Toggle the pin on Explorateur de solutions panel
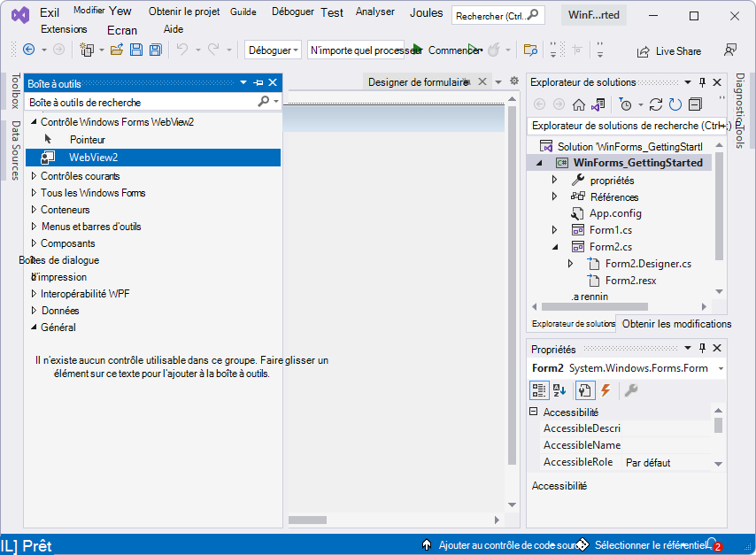Viewport: 756px width, 555px height. click(x=702, y=82)
